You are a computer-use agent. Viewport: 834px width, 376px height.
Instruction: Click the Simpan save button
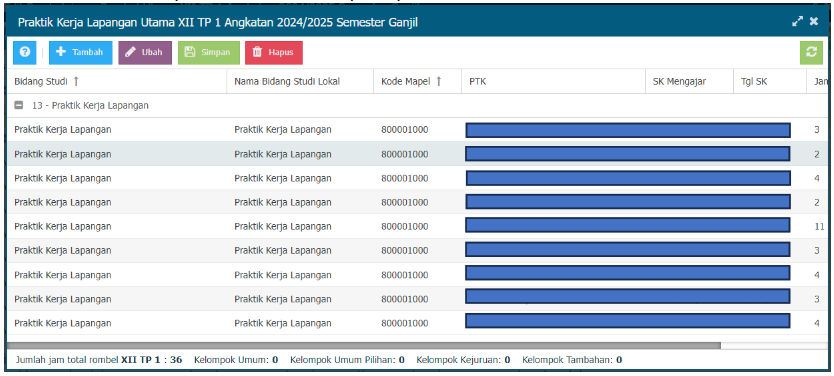tap(208, 53)
